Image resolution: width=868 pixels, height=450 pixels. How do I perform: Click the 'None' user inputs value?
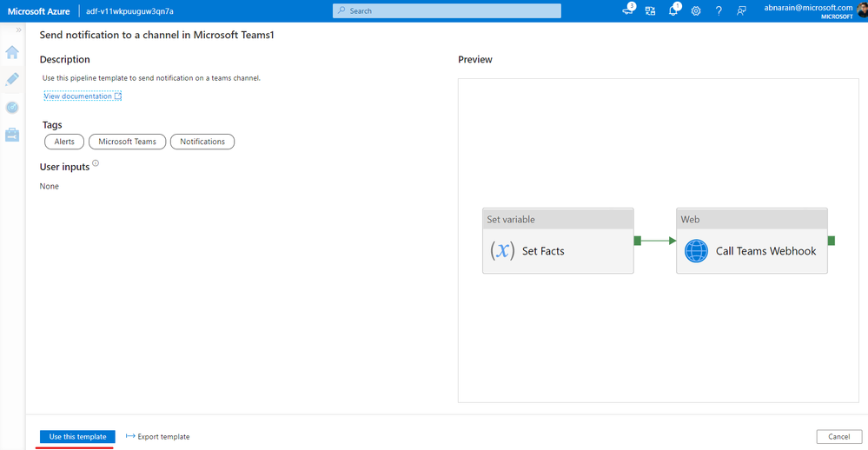[x=50, y=187]
